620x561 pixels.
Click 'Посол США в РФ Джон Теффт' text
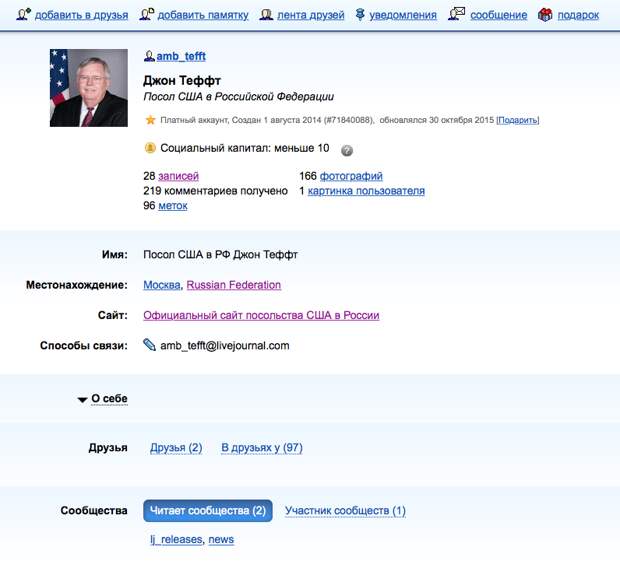220,254
